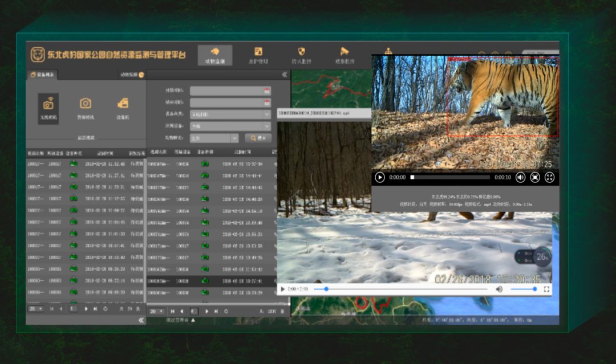This screenshot has width=616, height=364.
Task: Open the animal monitoring tab with tiger icon
Action: 215,55
